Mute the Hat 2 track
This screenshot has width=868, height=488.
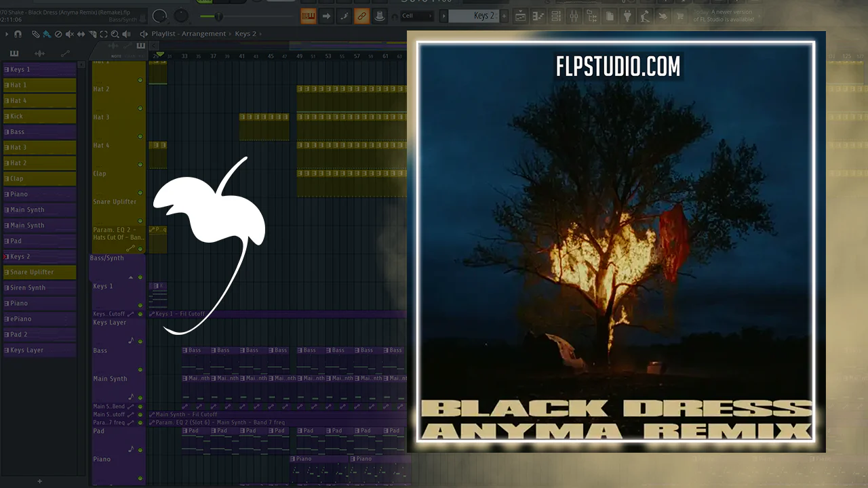[140, 108]
